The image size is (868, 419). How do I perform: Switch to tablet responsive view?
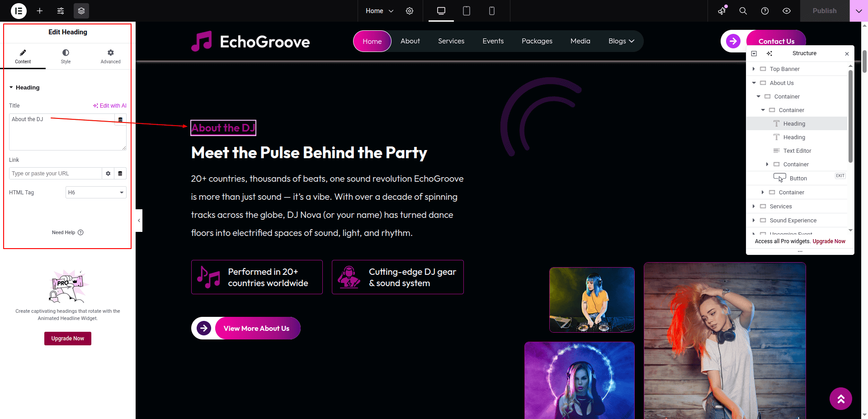click(467, 11)
